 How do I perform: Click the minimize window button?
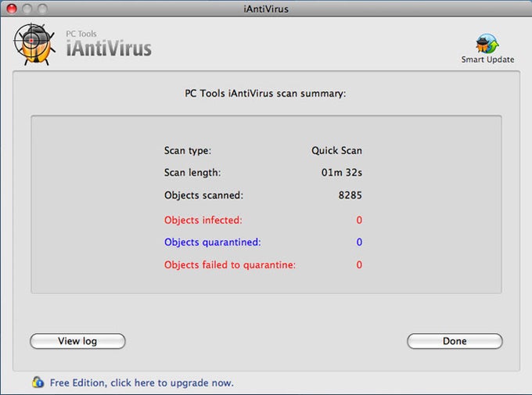click(27, 9)
